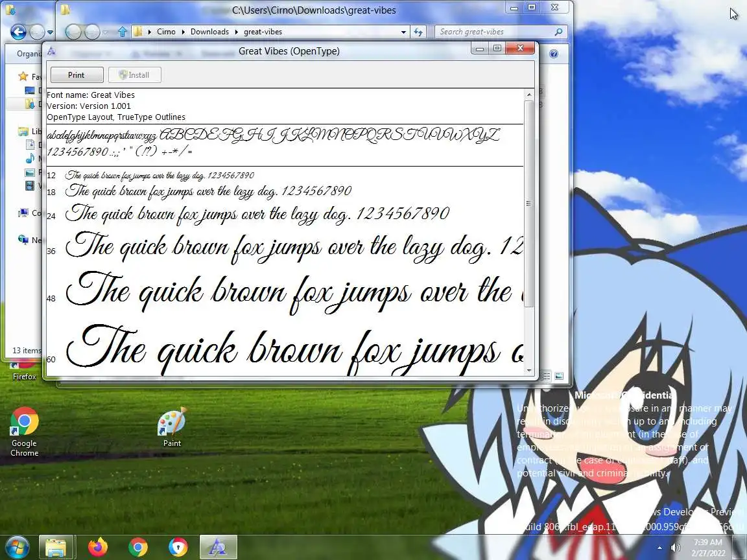Click the Music note icon in navigation pane
The height and width of the screenshot is (560, 747).
point(30,158)
